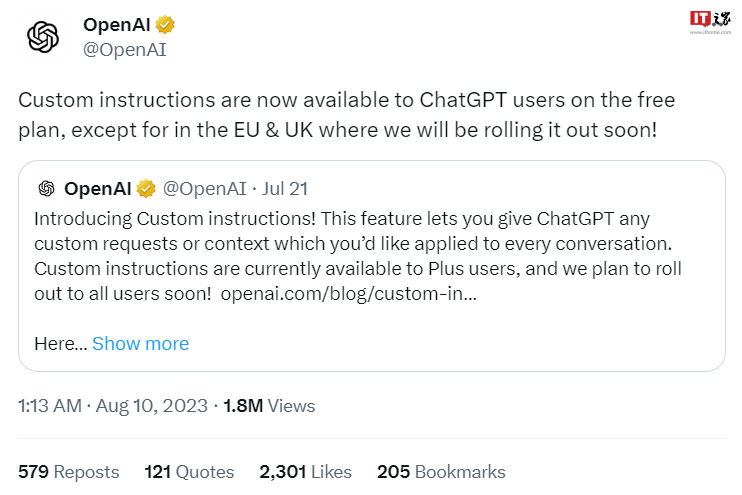Open quoted tweet author name OpenAI
The width and height of the screenshot is (742, 495).
click(x=99, y=188)
